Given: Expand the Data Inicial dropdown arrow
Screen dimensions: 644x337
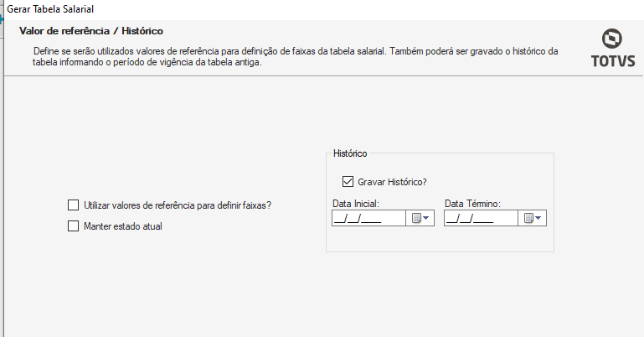Looking at the screenshot, I should 427,219.
